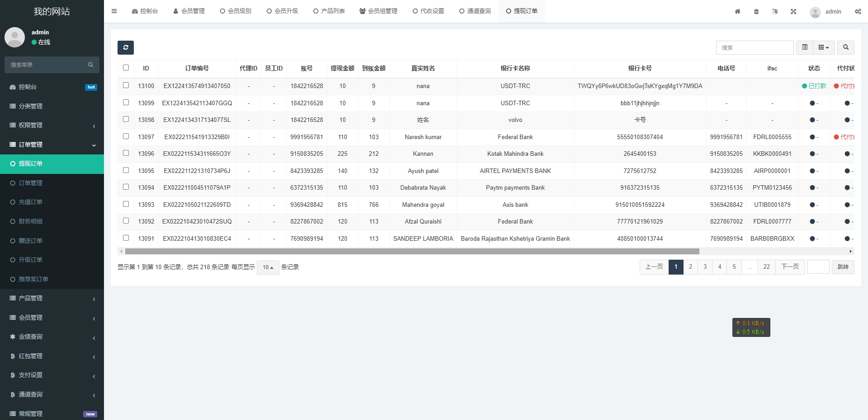Viewport: 868px width, 420px height.
Task: Open the rows per page dropdown
Action: tap(268, 267)
